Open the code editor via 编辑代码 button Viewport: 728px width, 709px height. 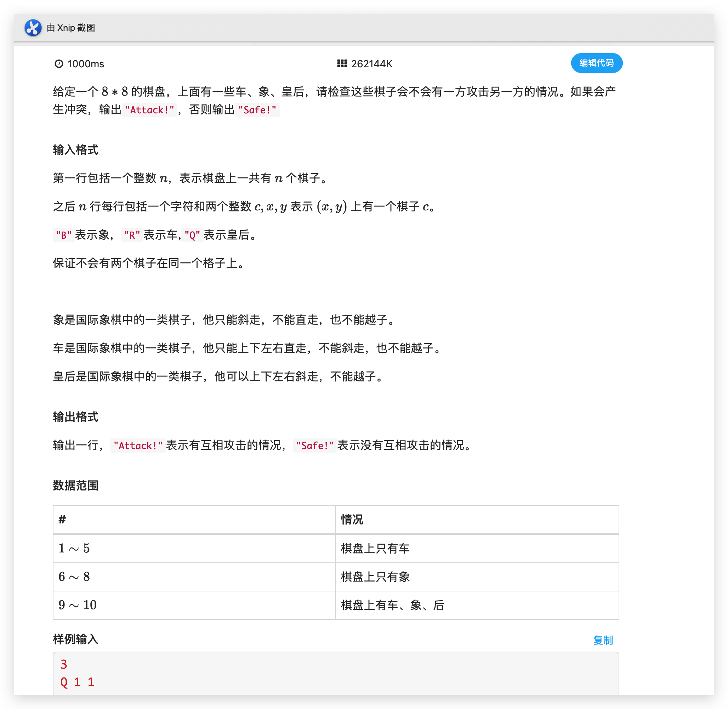[x=596, y=63]
